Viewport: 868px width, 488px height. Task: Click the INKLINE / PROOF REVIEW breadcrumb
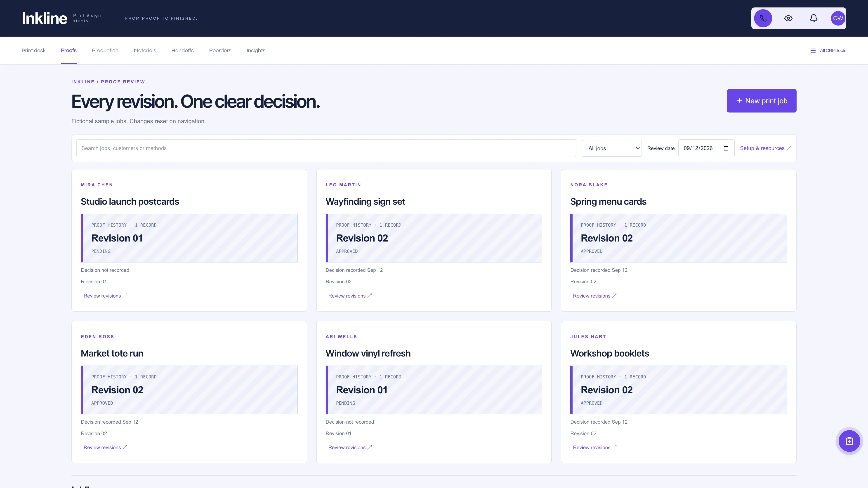tap(108, 82)
